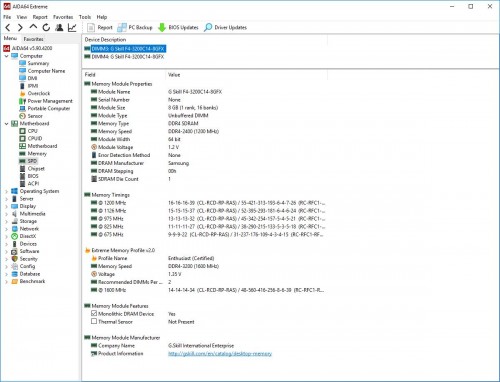The height and width of the screenshot is (382, 500).
Task: Expand the Network node
Action: [6, 229]
